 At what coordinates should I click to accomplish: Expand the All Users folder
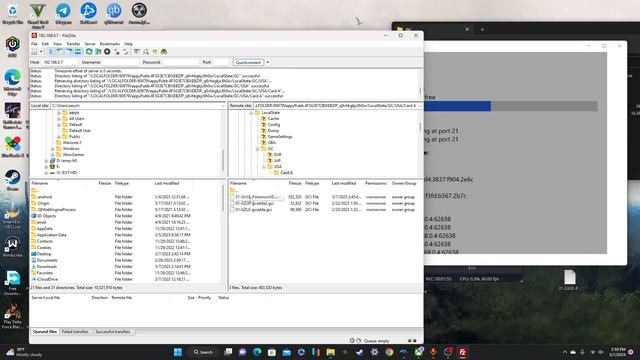tap(59, 119)
